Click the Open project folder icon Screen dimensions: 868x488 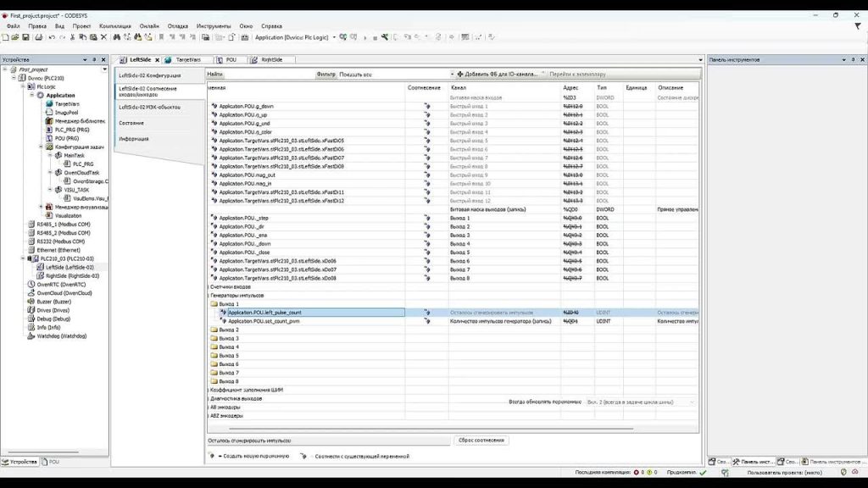coord(15,37)
